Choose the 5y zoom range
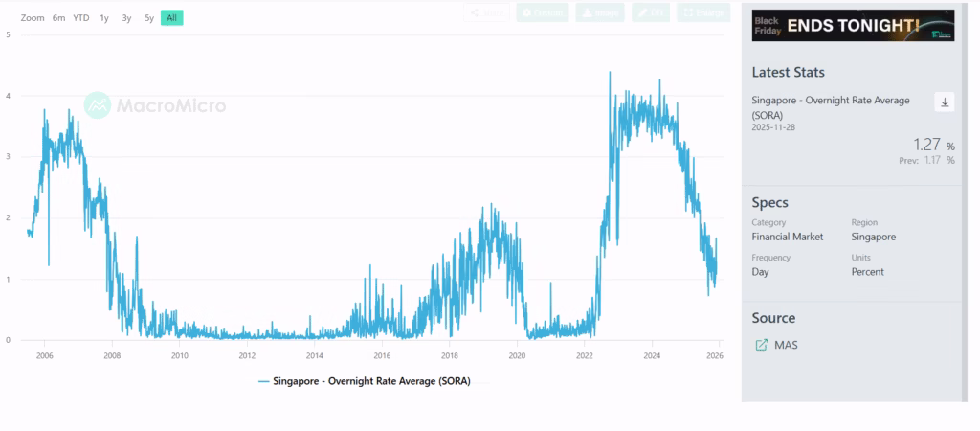The height and width of the screenshot is (431, 980). point(149,18)
